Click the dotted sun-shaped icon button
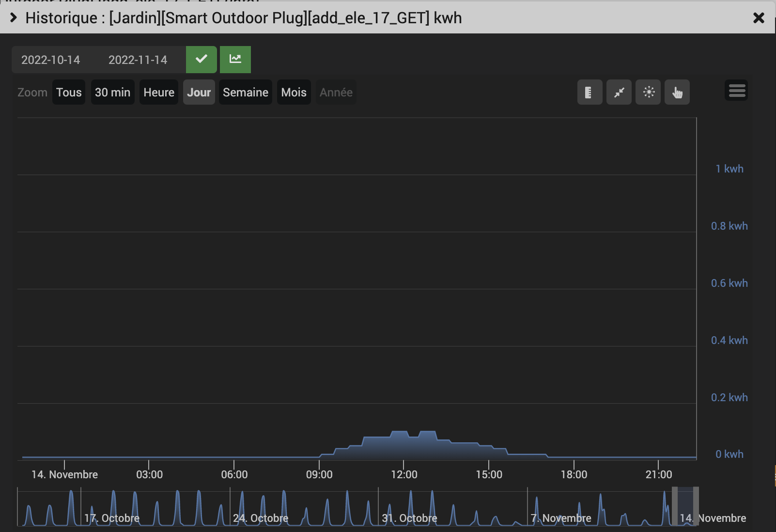 648,92
